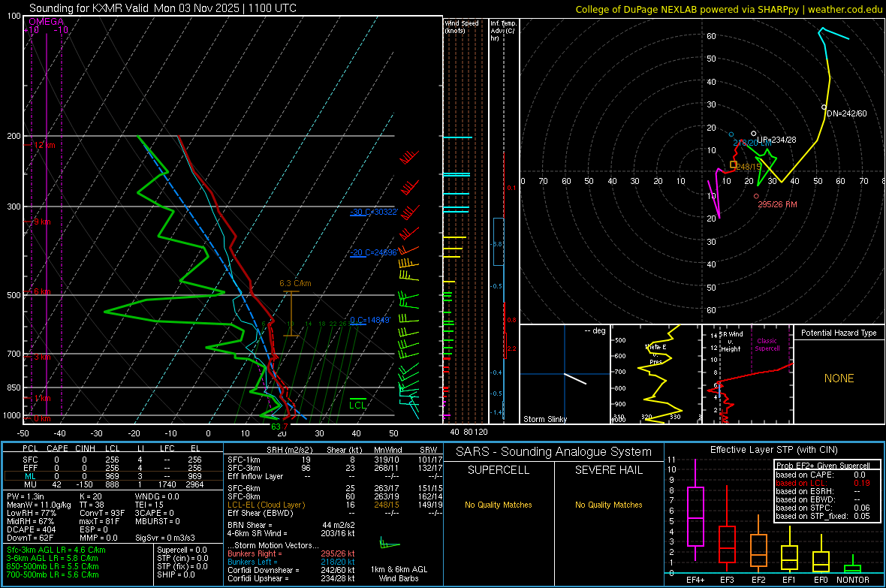Click the SR Wind v. Height title

731,342
